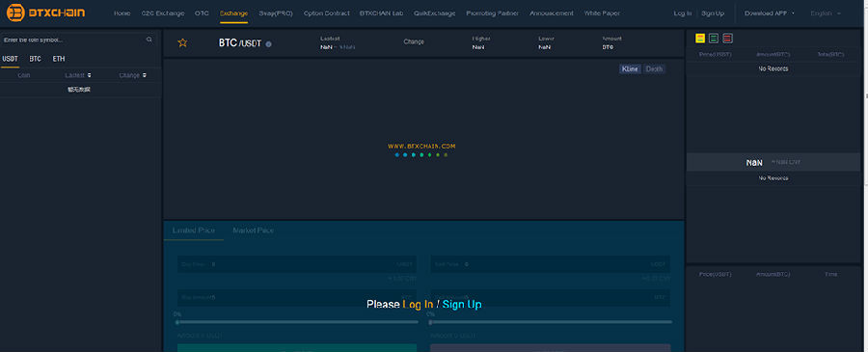Click the Coin column header
Screen dimensions: 868x352
(24, 74)
